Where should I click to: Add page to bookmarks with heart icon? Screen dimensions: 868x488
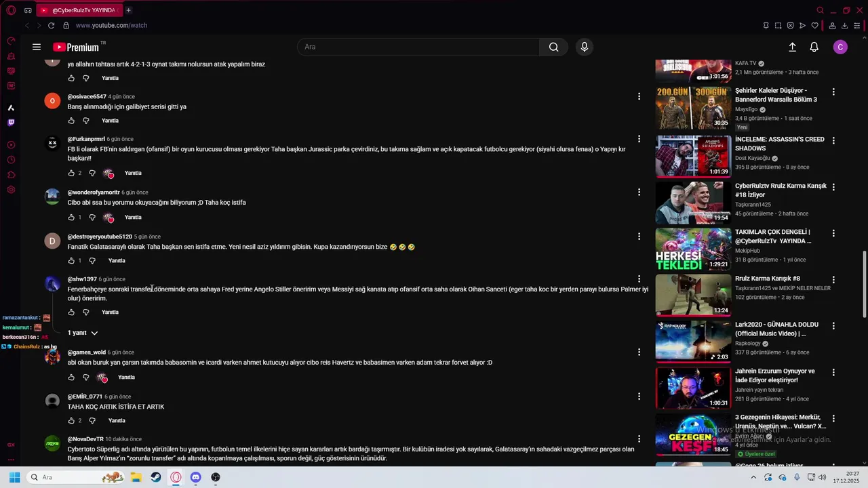pyautogui.click(x=814, y=26)
